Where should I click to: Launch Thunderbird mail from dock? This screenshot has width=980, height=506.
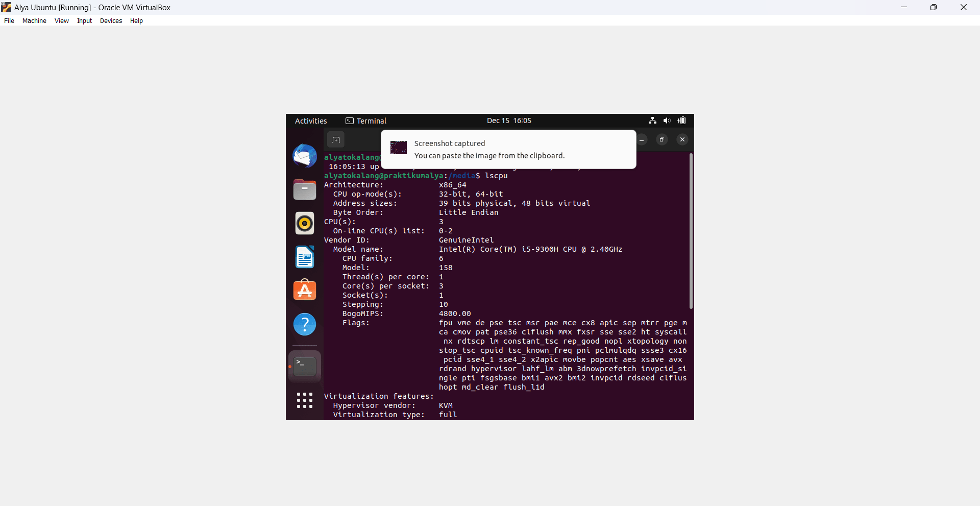click(305, 156)
